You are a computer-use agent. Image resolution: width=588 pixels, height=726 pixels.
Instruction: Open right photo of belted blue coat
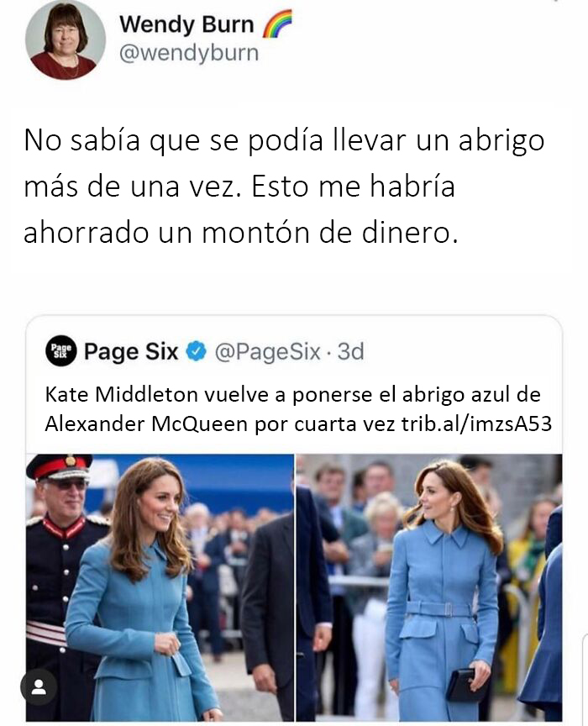429,587
